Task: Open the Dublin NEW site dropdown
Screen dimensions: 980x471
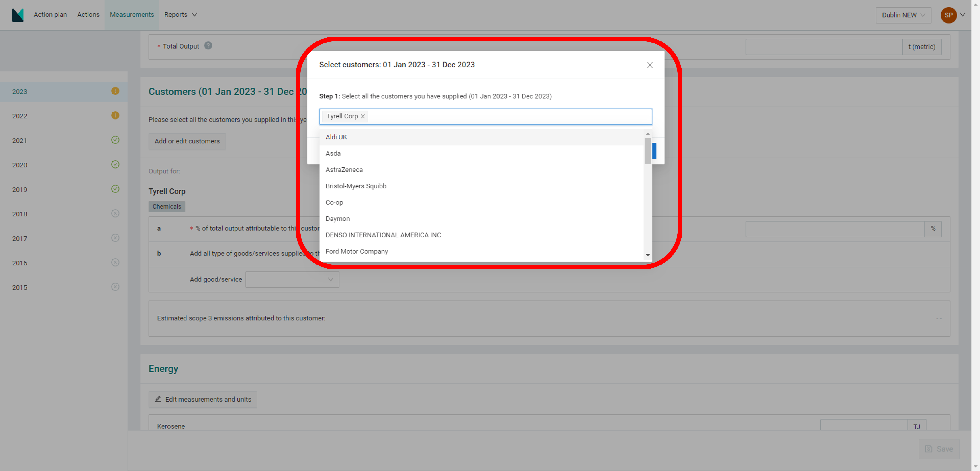Action: coord(903,15)
